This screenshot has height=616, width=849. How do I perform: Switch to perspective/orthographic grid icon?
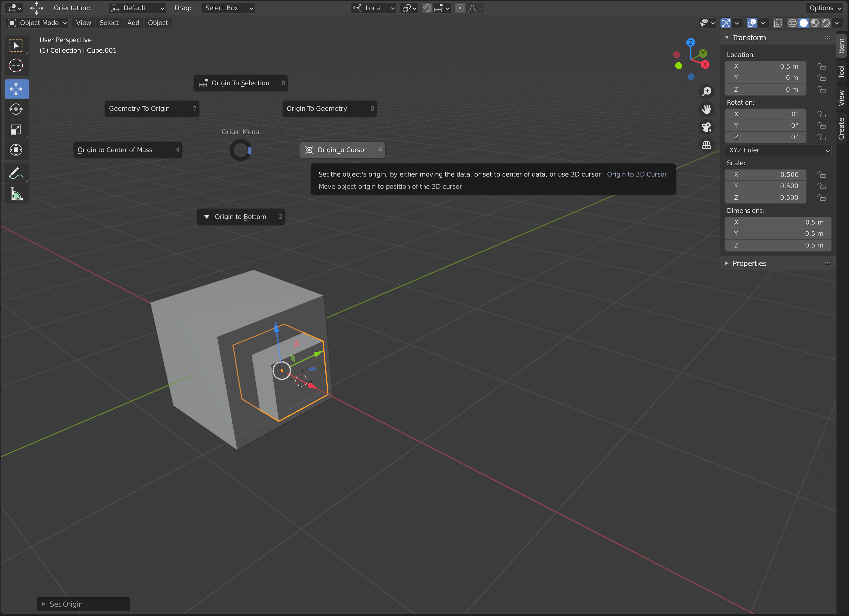tap(706, 145)
